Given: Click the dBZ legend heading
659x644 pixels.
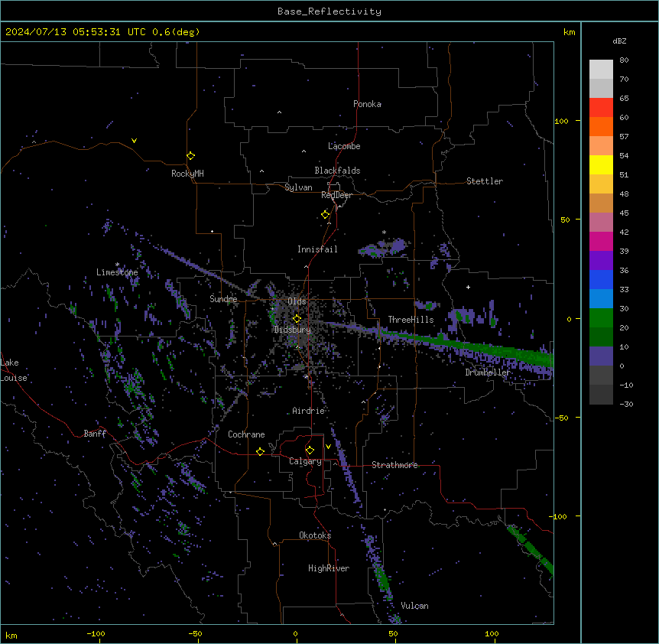Looking at the screenshot, I should [619, 41].
